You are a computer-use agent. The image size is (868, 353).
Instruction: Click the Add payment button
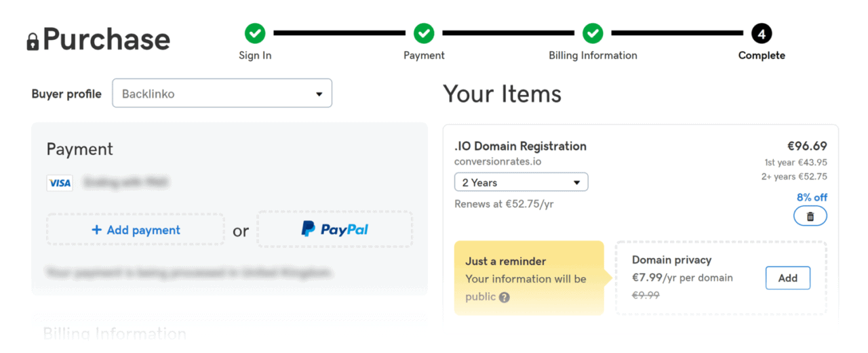(136, 230)
